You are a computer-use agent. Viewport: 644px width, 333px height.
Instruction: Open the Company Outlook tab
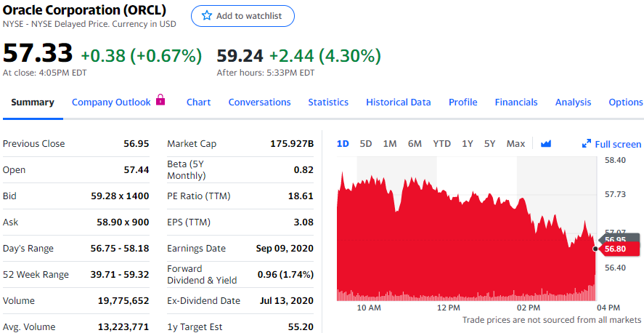pyautogui.click(x=111, y=103)
